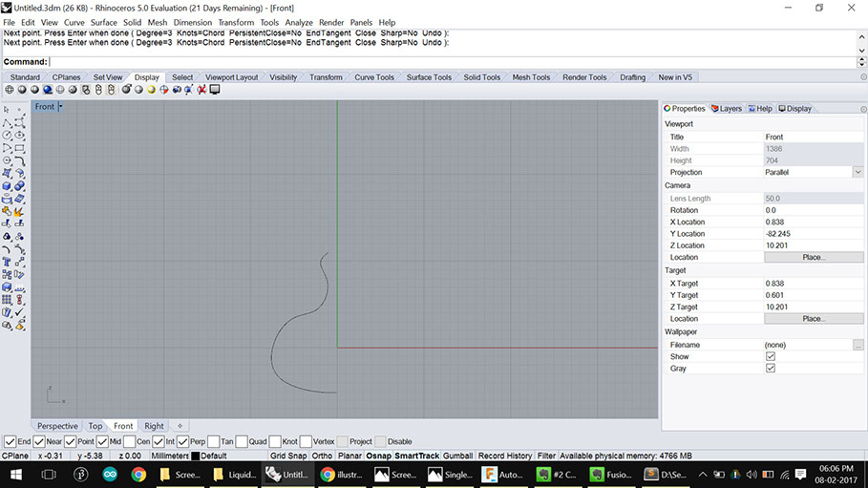
Task: Uncheck the wallpaper Show checkbox
Action: pos(770,356)
